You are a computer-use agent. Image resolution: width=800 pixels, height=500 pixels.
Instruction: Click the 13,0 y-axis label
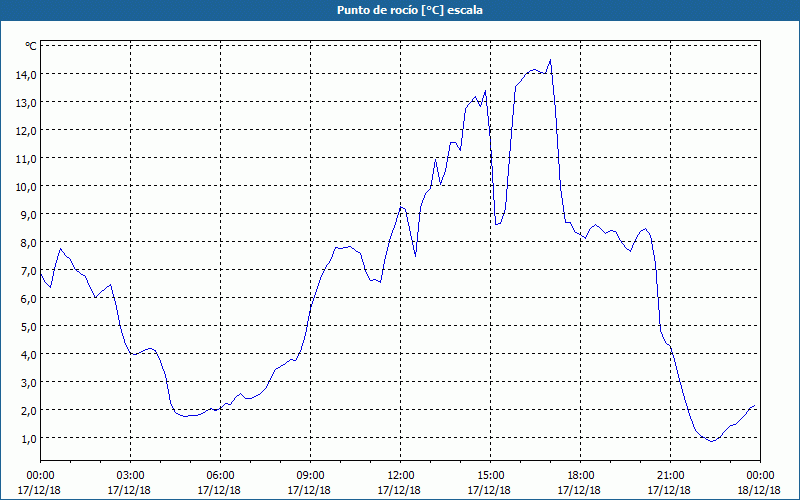tap(26, 103)
